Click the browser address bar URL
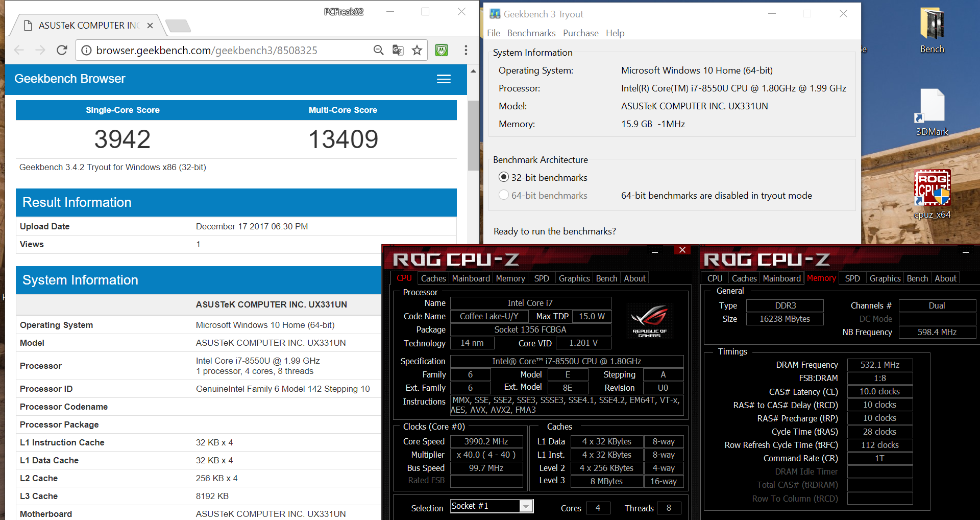980x520 pixels. [207, 50]
